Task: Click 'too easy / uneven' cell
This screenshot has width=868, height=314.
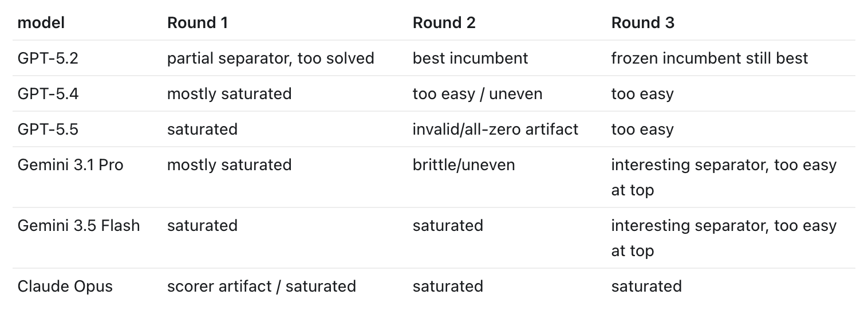Action: 478,94
